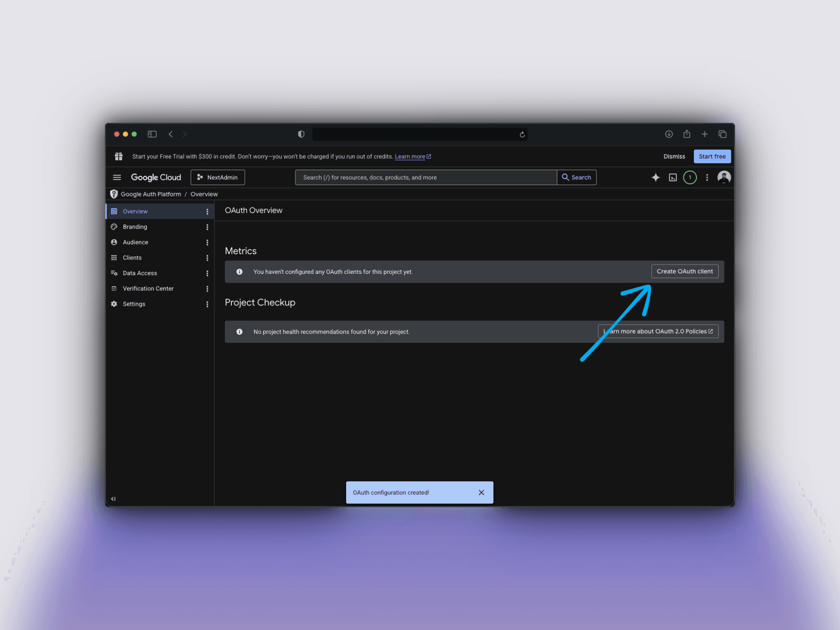Close the OAuth configuration created toast
The height and width of the screenshot is (630, 840).
[481, 493]
